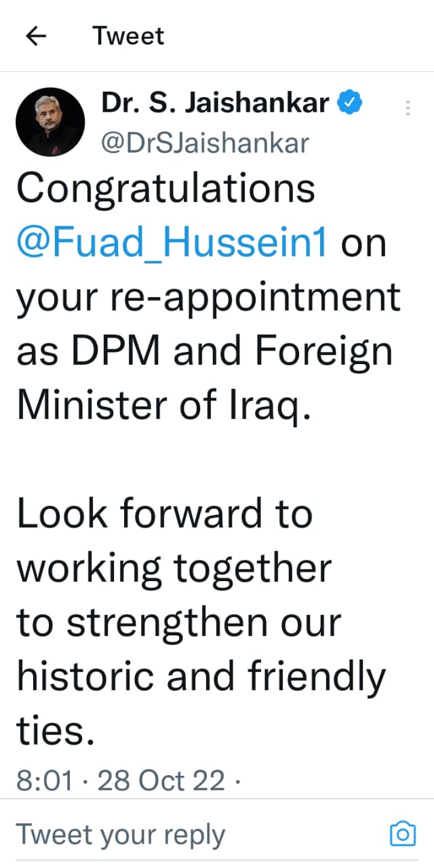
Task: Click the word 'Congratulations' in the tweet
Action: tap(165, 189)
